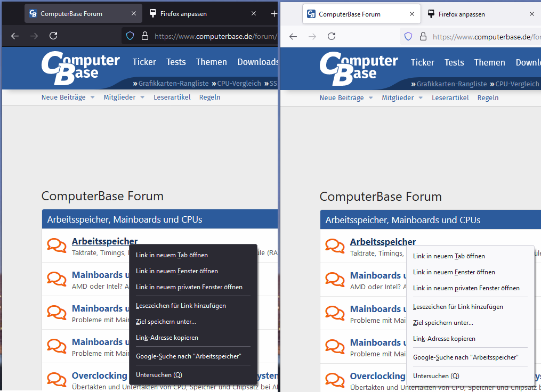
Task: Reload the page in the light-theme window
Action: pyautogui.click(x=332, y=36)
